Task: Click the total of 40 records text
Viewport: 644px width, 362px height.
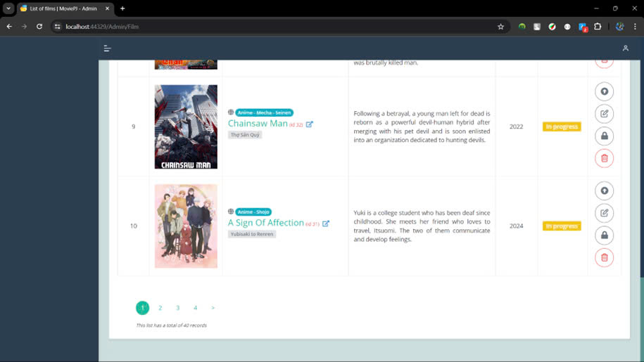Action: [171, 325]
